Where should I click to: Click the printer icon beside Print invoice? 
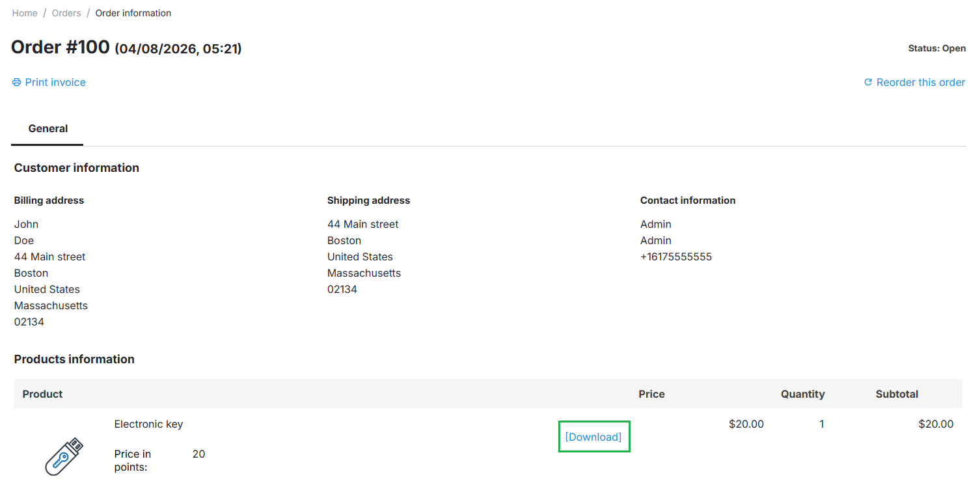(17, 83)
